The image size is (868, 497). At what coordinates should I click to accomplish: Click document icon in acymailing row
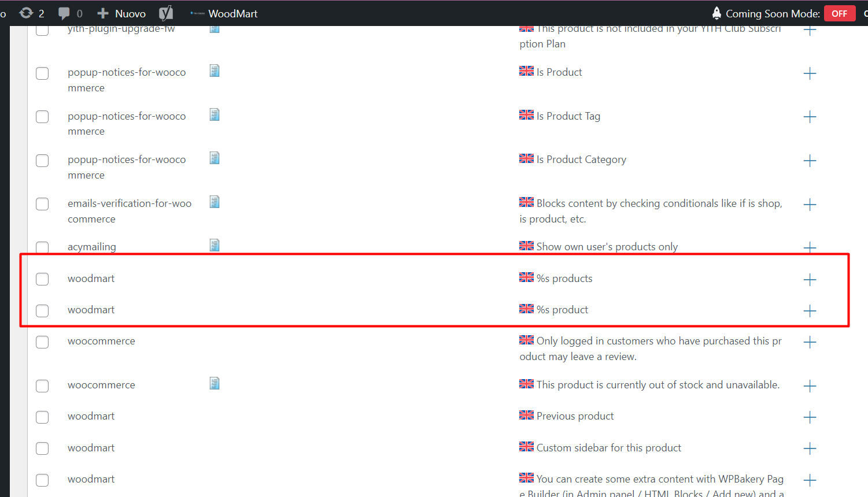click(x=215, y=245)
